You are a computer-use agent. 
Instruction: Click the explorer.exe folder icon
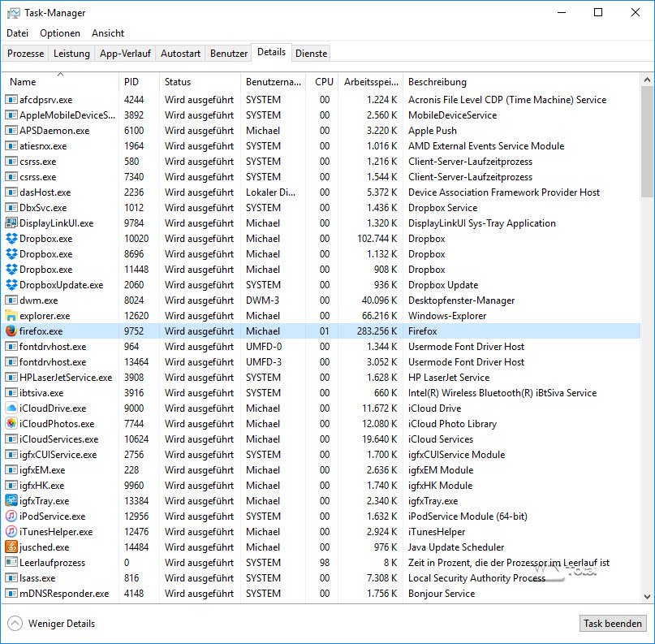click(11, 316)
